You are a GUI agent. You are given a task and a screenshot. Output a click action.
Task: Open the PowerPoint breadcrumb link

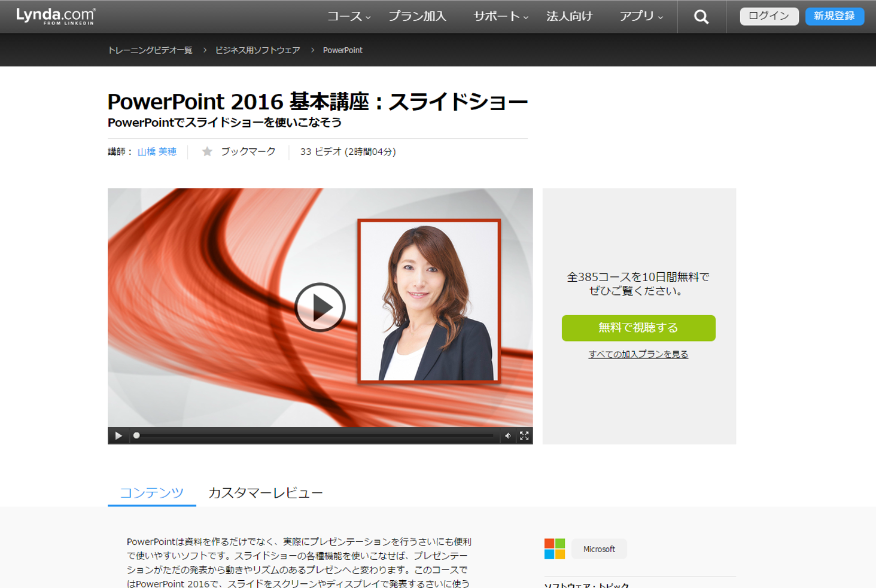(342, 50)
